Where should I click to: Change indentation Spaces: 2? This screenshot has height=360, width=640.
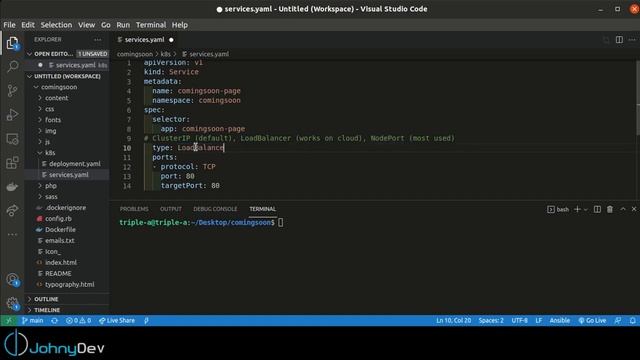click(491, 320)
